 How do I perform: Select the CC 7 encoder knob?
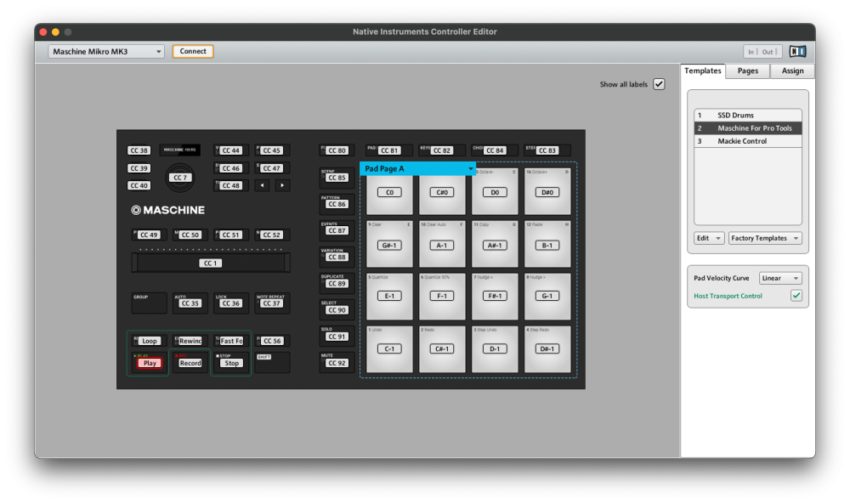pyautogui.click(x=180, y=178)
